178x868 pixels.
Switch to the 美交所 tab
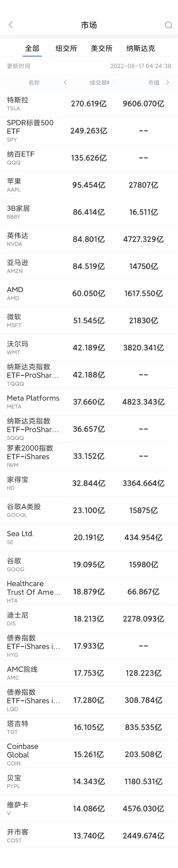(102, 48)
